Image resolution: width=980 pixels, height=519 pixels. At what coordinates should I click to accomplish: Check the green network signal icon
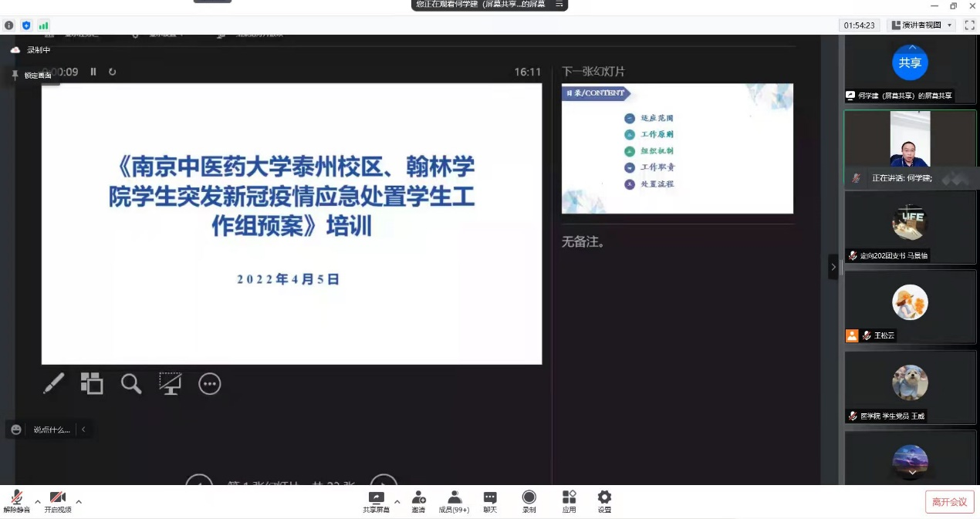[43, 25]
